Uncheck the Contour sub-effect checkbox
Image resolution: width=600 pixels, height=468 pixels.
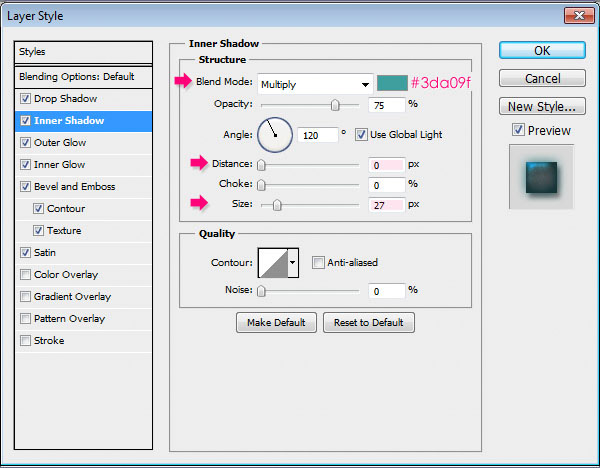coord(38,209)
